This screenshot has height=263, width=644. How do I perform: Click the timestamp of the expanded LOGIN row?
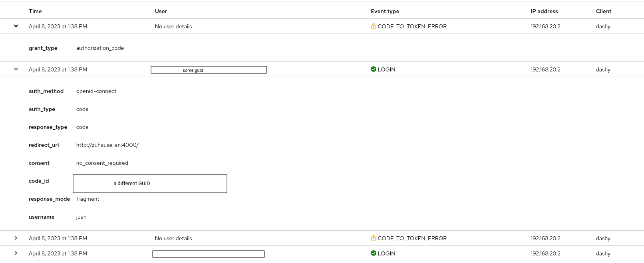(58, 69)
